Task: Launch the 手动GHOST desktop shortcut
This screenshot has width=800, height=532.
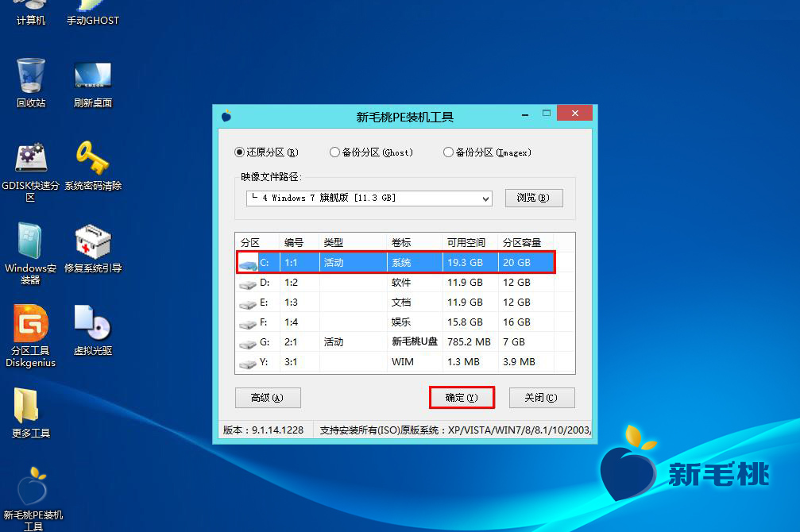Action: click(93, 12)
